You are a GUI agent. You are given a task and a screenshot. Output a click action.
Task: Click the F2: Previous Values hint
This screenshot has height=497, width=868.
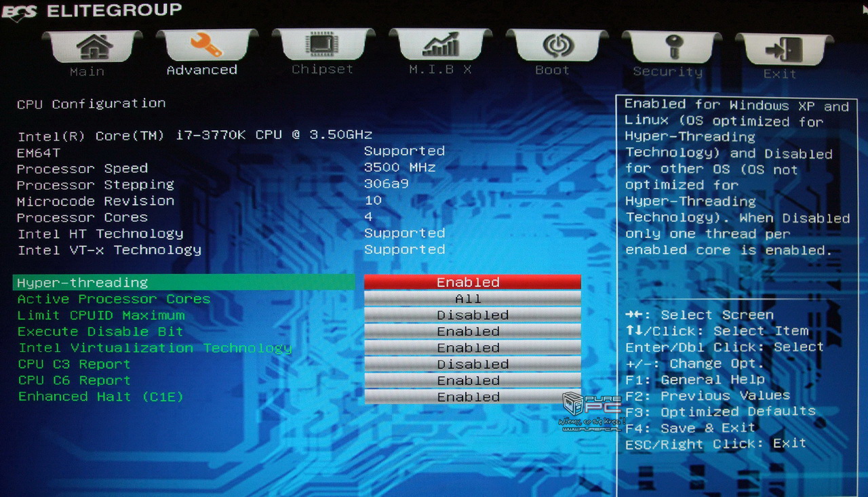pyautogui.click(x=708, y=395)
